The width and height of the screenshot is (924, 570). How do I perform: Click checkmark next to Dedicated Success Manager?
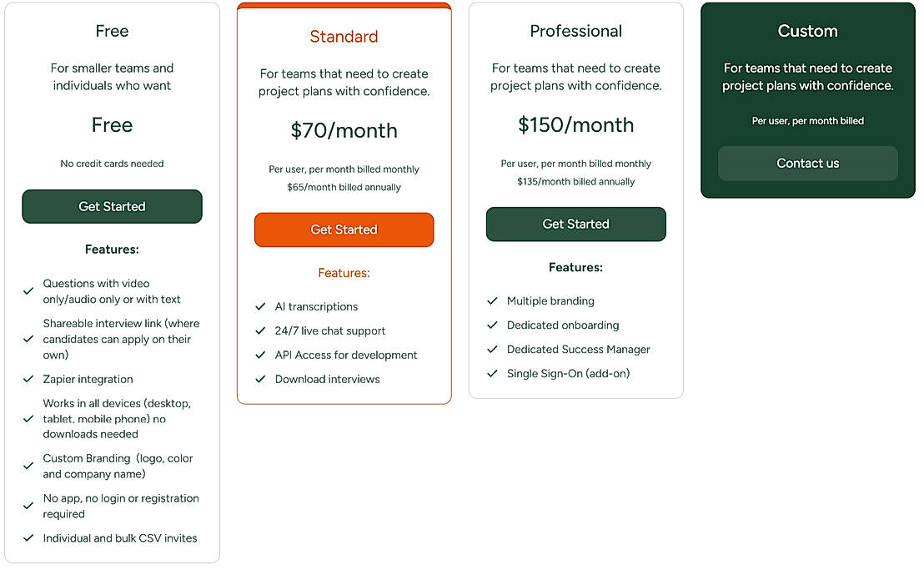[x=492, y=350]
